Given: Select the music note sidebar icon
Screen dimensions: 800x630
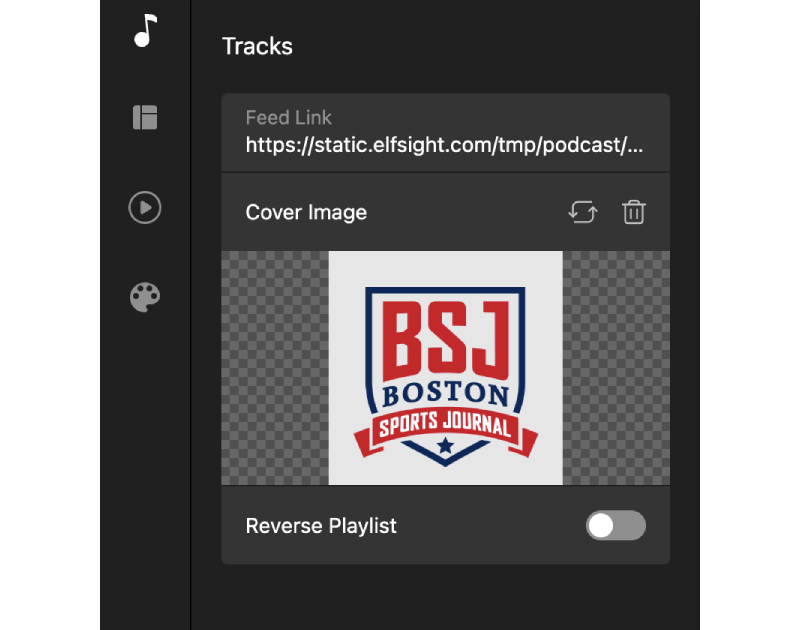Looking at the screenshot, I should [x=144, y=32].
